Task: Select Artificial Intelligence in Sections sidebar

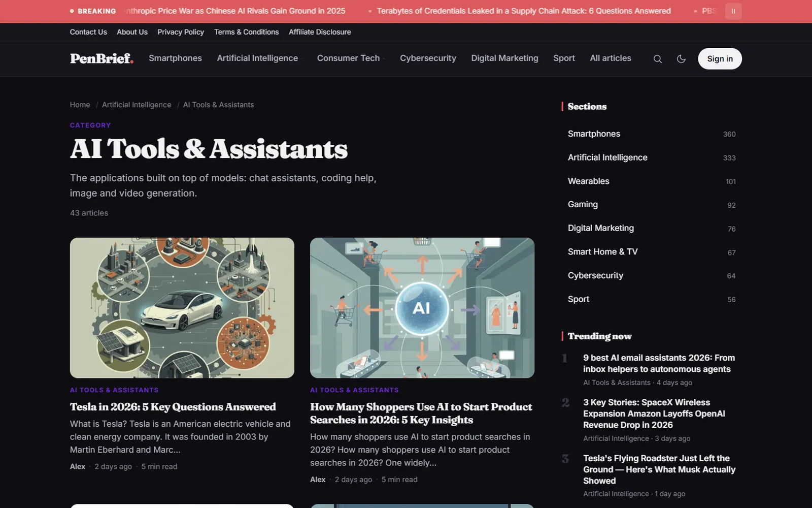Action: 652,157
